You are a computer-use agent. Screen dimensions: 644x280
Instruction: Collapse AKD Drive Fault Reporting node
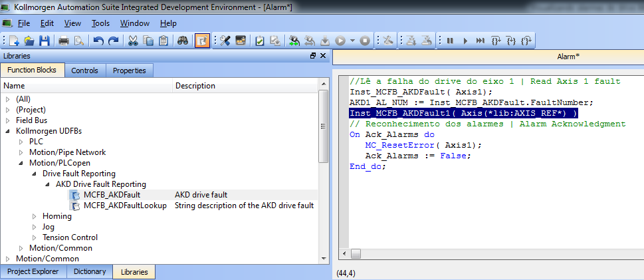(48, 185)
